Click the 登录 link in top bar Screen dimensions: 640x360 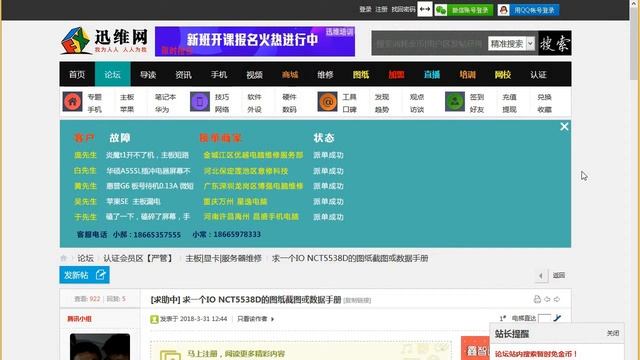tap(365, 9)
